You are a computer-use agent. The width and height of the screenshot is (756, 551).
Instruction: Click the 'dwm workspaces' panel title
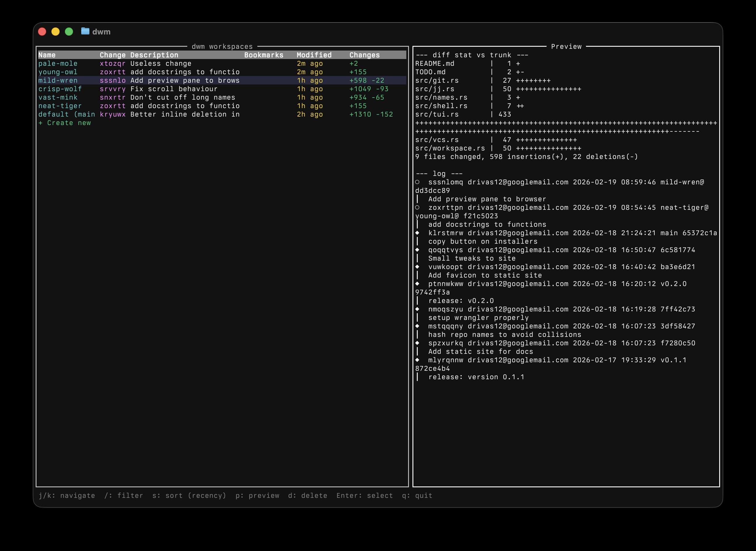tap(222, 46)
